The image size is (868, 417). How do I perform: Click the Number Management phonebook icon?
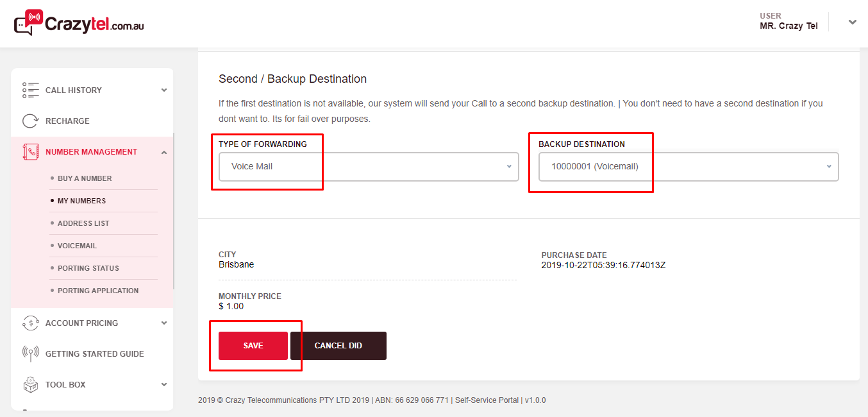point(30,152)
